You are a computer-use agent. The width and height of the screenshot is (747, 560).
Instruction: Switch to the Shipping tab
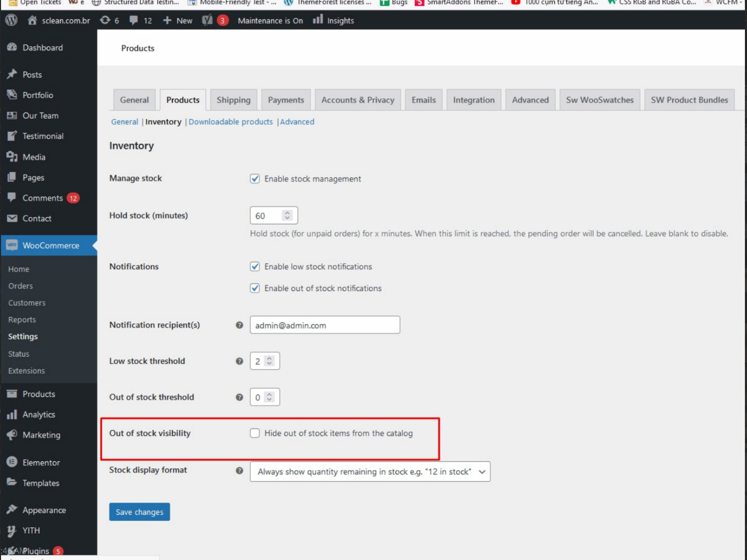tap(234, 100)
